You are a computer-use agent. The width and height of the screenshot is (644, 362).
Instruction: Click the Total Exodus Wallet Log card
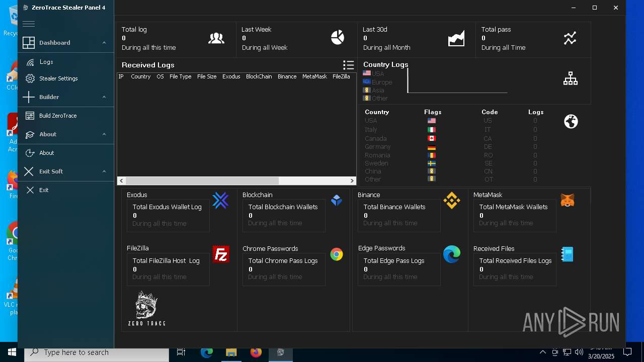(168, 216)
